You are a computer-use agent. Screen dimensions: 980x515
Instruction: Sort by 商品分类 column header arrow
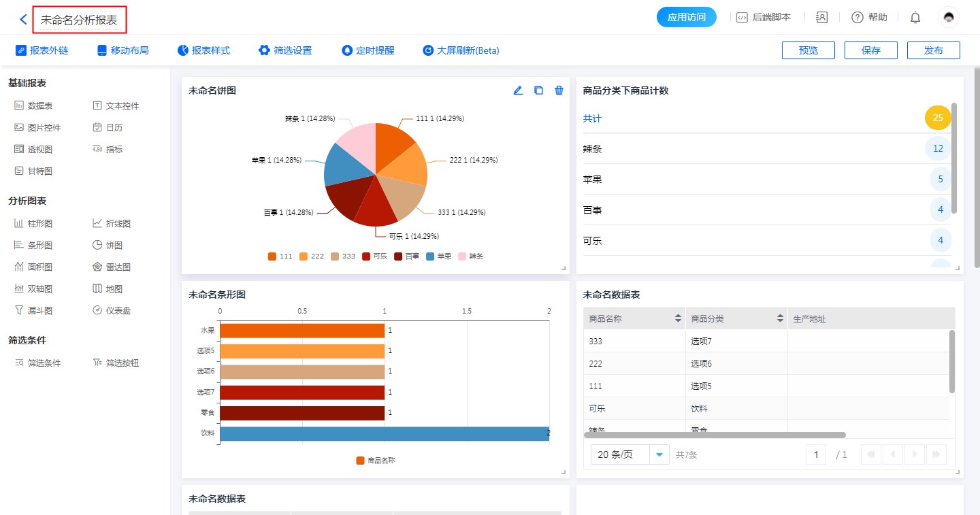point(780,318)
